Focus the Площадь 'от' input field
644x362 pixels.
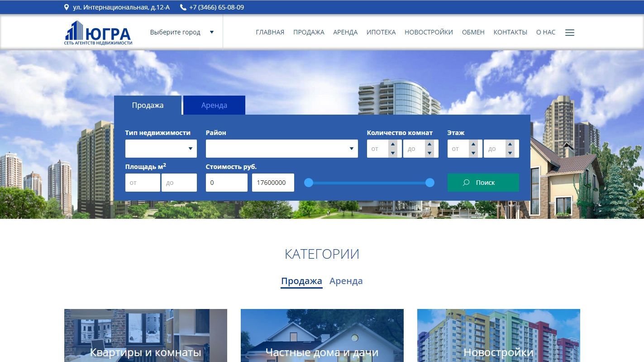coord(143,183)
